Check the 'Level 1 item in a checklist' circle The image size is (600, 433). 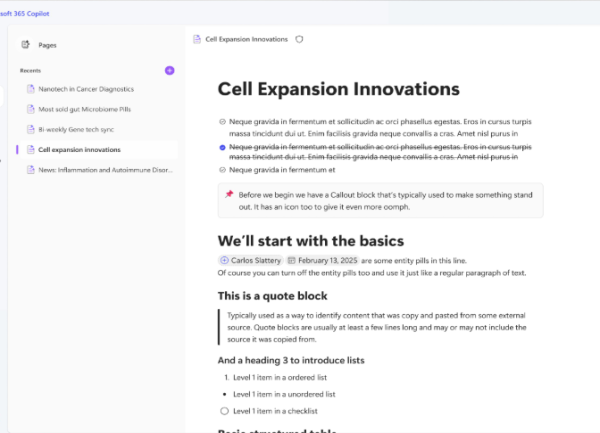click(x=224, y=411)
